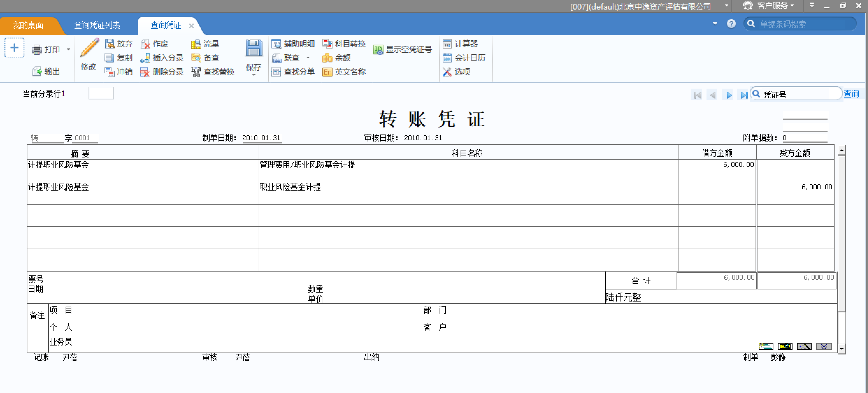Switch to 我的桌面 tab
The width and height of the screenshot is (868, 393).
[x=28, y=25]
